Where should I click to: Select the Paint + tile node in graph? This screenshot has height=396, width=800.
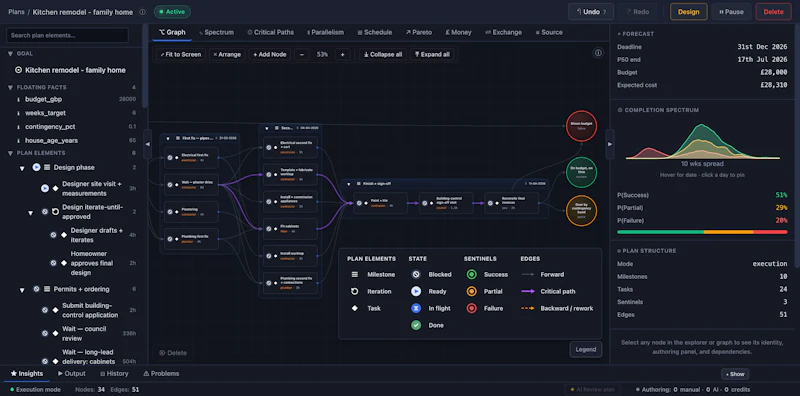380,203
